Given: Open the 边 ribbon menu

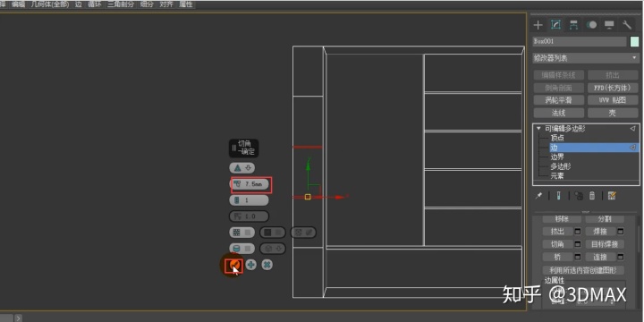Looking at the screenshot, I should tap(78, 4).
